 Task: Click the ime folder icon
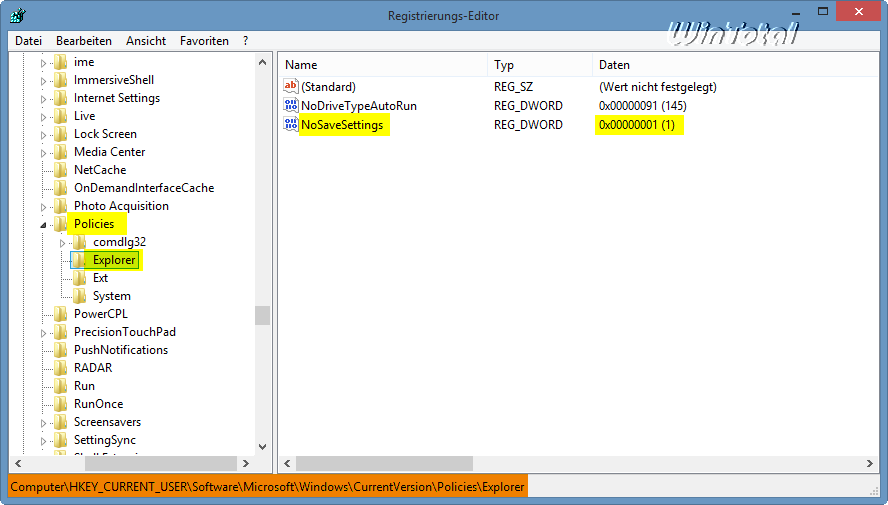pyautogui.click(x=61, y=62)
